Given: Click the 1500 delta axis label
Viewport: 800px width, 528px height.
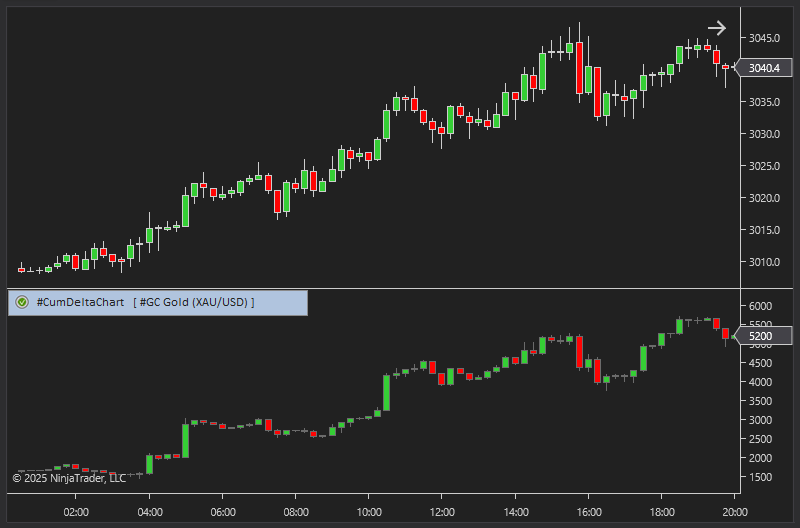Looking at the screenshot, I should [760, 477].
